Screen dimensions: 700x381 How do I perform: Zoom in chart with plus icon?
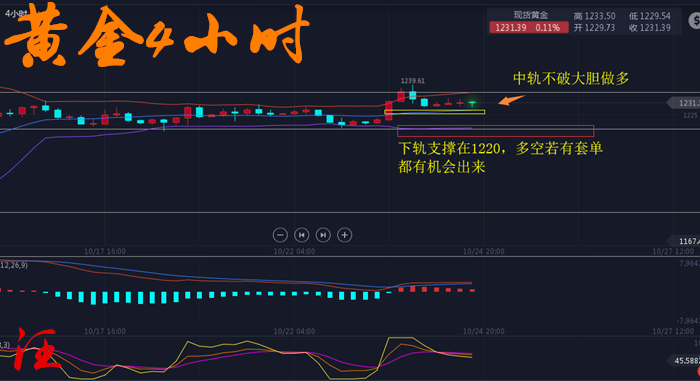(344, 235)
